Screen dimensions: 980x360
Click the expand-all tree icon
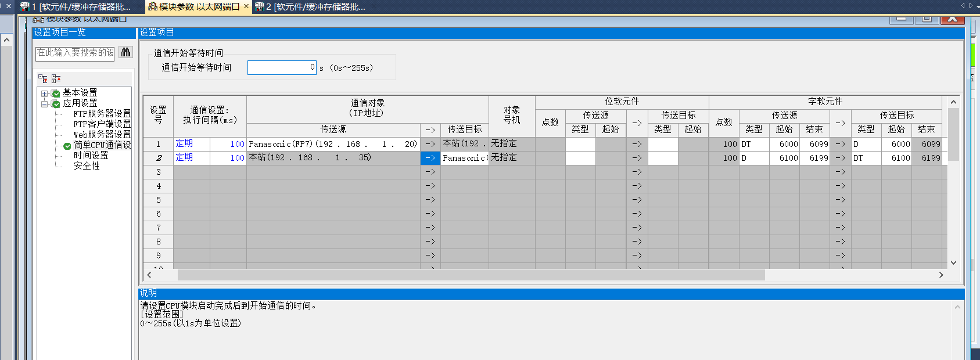click(x=43, y=78)
